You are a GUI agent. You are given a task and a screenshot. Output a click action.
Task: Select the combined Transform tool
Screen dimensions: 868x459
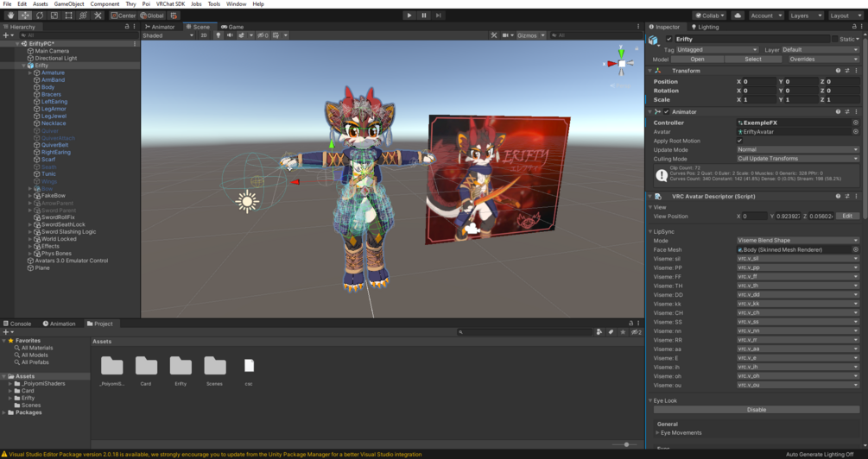[x=83, y=16]
